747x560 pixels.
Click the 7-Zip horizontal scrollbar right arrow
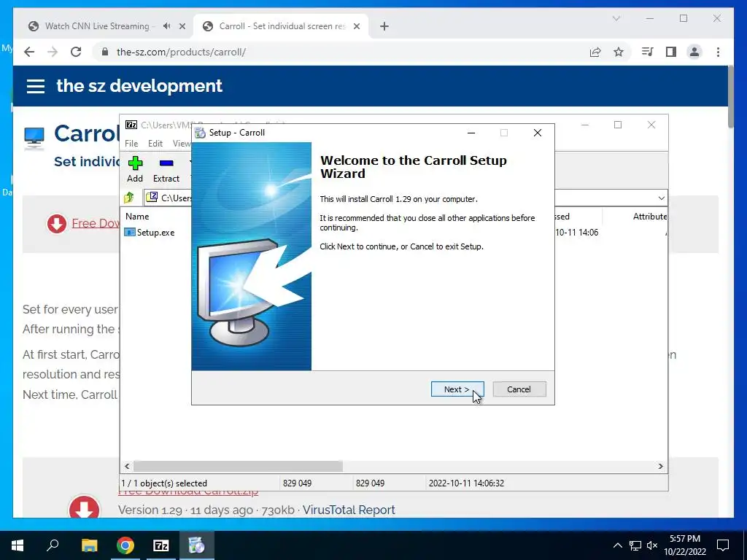coord(660,466)
